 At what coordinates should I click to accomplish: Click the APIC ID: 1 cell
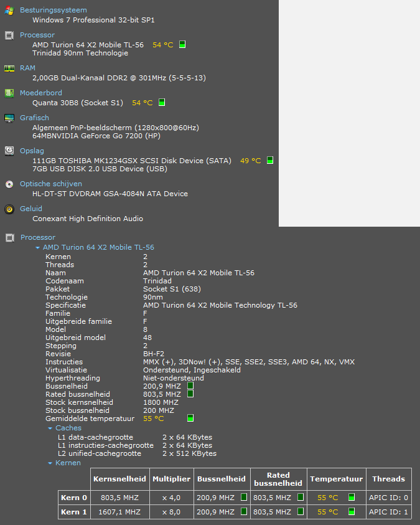(x=388, y=512)
